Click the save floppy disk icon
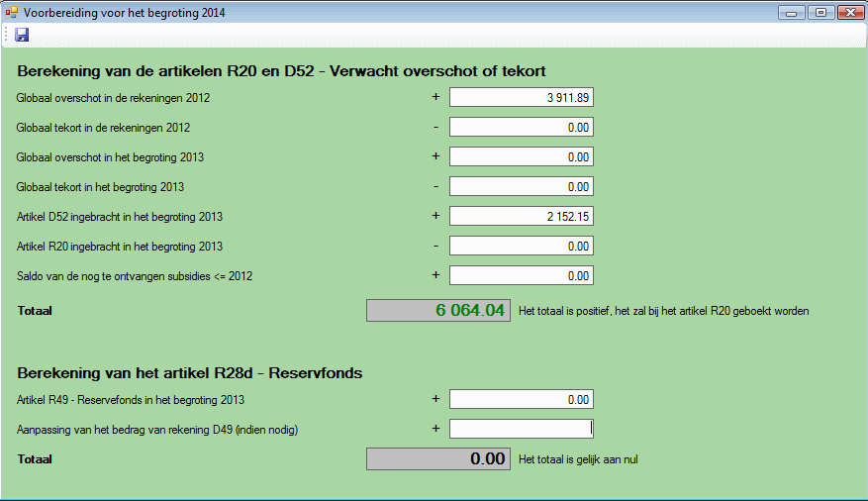The height and width of the screenshot is (501, 868). click(22, 35)
